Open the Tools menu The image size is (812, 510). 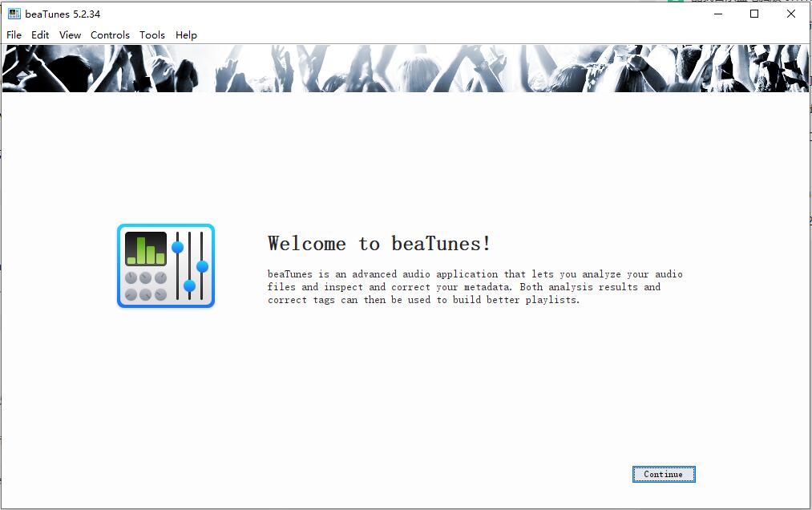point(151,35)
